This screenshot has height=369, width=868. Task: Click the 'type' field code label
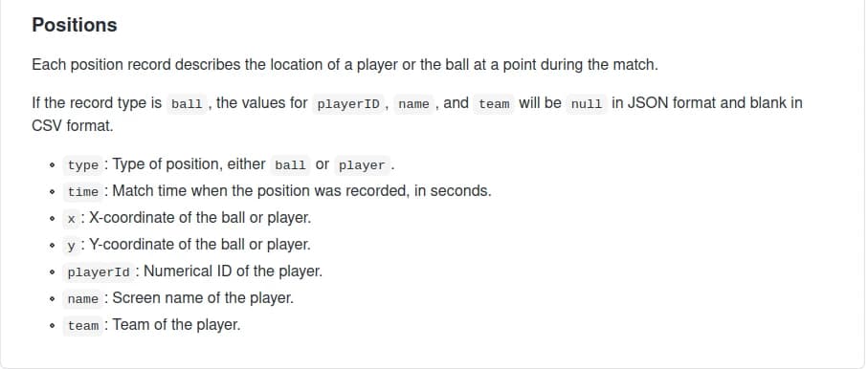point(83,164)
